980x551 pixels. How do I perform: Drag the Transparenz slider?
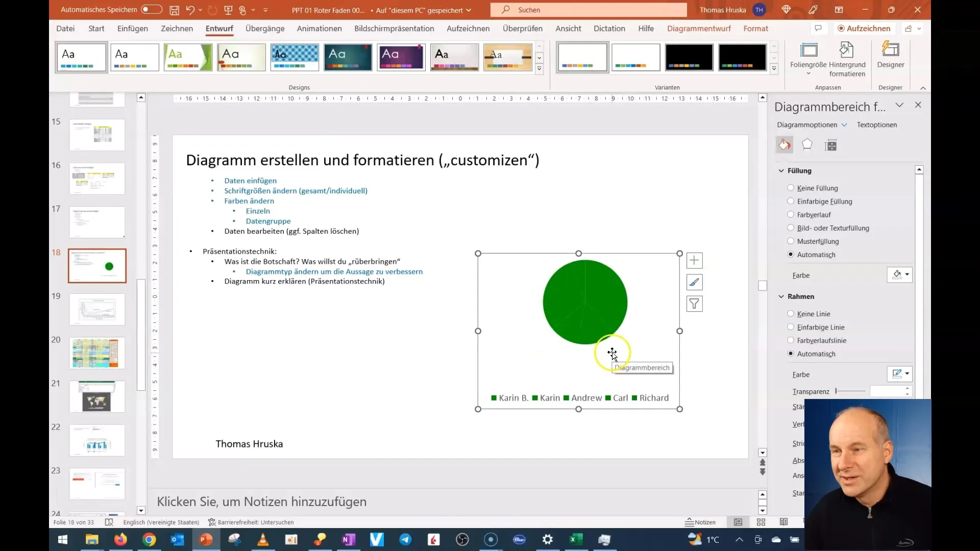pyautogui.click(x=836, y=390)
